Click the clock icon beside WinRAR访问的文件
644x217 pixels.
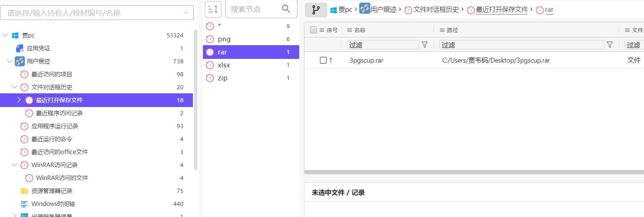[29, 178]
